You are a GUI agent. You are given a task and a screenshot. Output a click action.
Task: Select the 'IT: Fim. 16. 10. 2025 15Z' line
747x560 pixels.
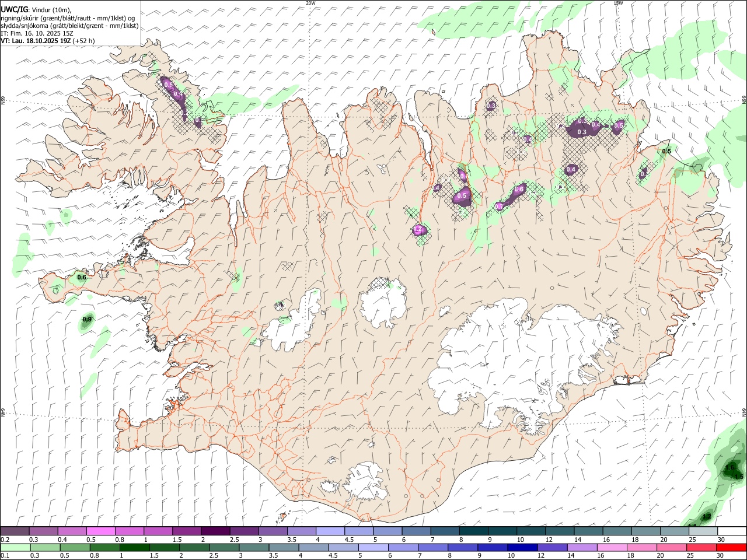point(37,33)
